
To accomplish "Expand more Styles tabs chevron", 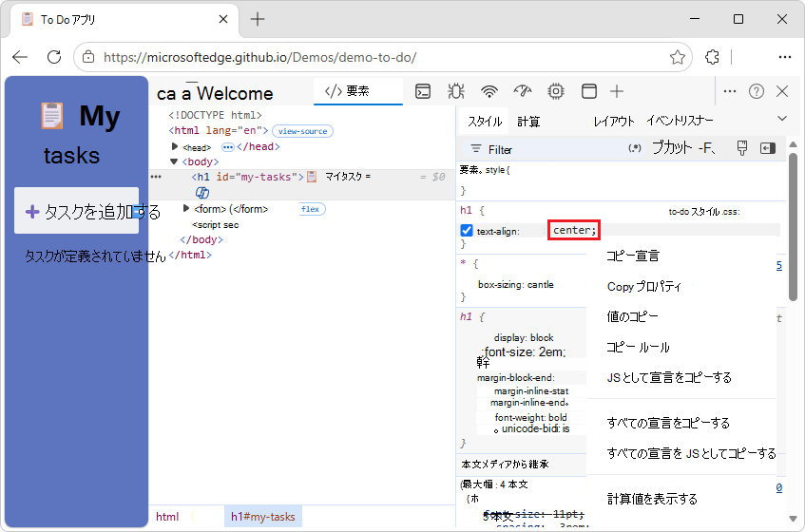I will click(782, 119).
